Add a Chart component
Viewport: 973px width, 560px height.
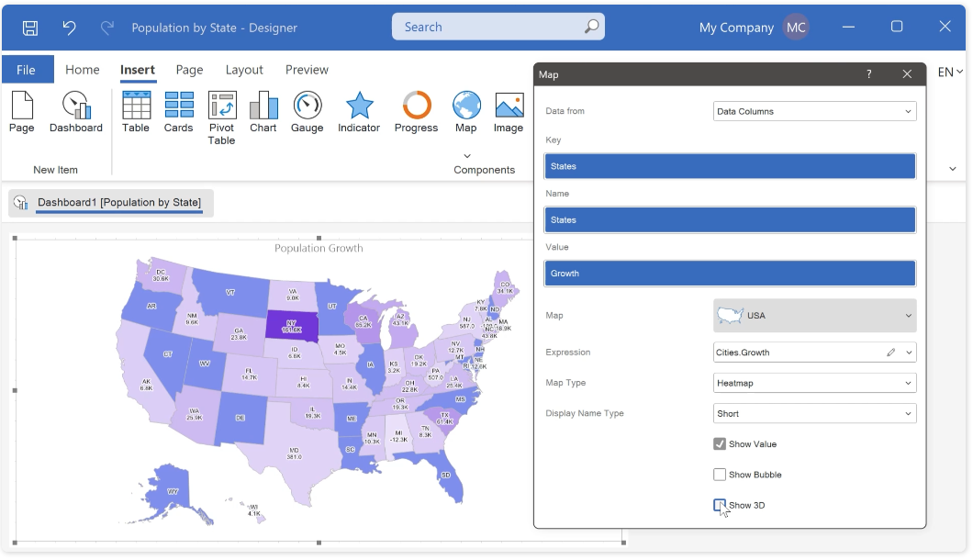[x=263, y=112]
